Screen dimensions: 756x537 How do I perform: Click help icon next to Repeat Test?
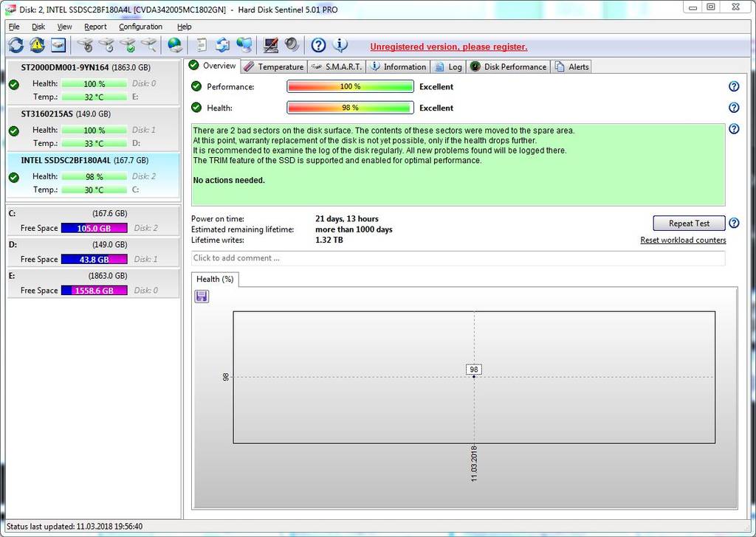pyautogui.click(x=734, y=223)
